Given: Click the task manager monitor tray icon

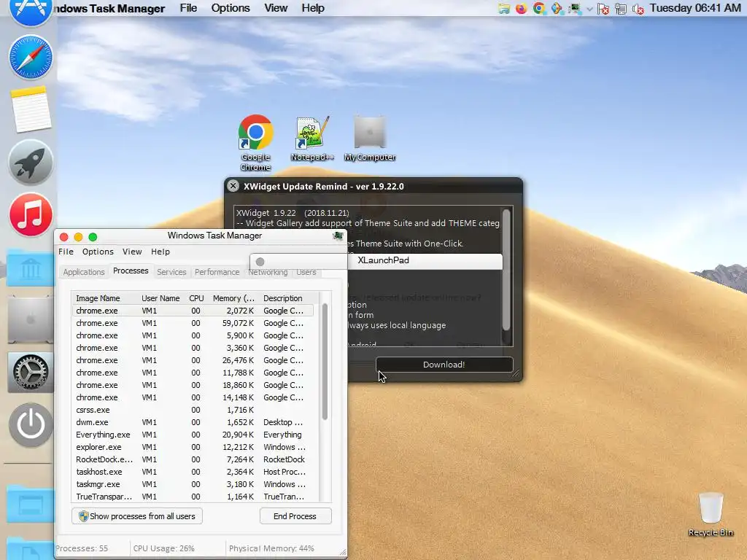Looking at the screenshot, I should click(575, 8).
